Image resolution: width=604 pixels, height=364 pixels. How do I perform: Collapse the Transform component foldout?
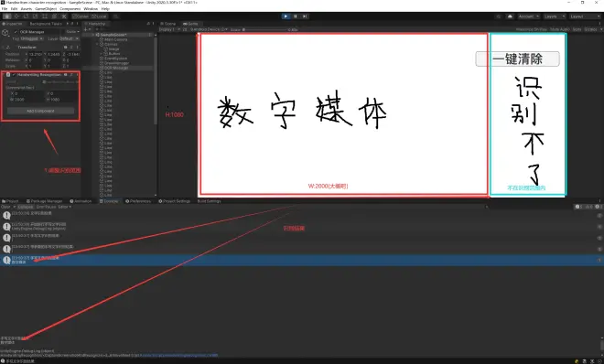coord(4,47)
